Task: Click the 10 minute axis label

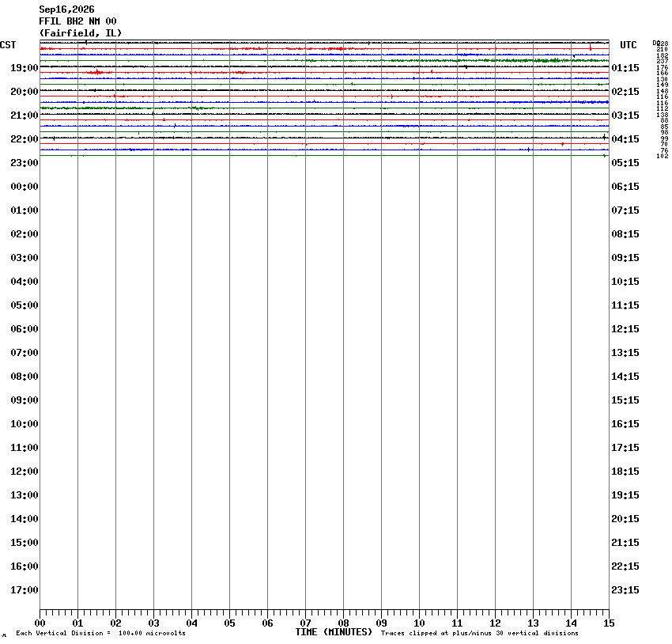Action: [x=419, y=623]
